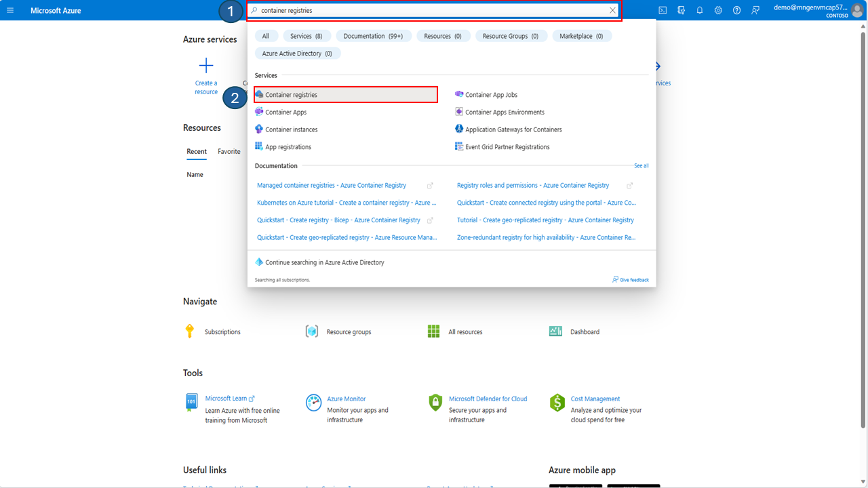Click the Event Grid Partner Registrations icon
Viewport: 868px width, 488px height.
pos(459,146)
